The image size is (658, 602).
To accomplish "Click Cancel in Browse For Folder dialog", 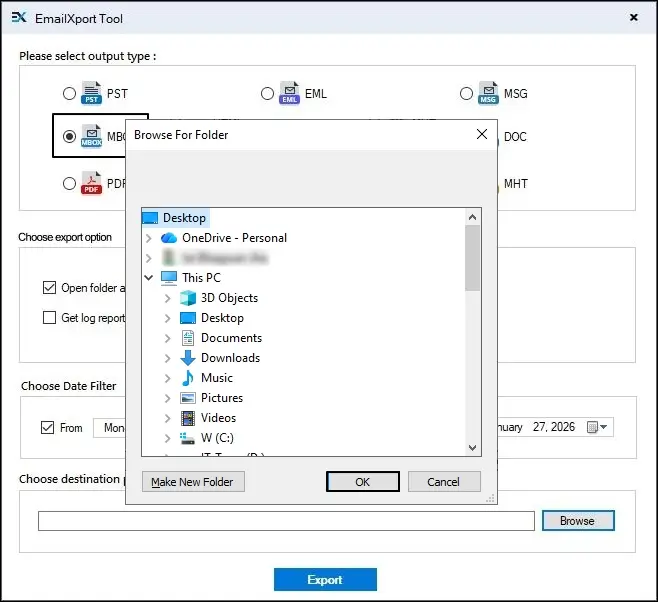I will 444,482.
